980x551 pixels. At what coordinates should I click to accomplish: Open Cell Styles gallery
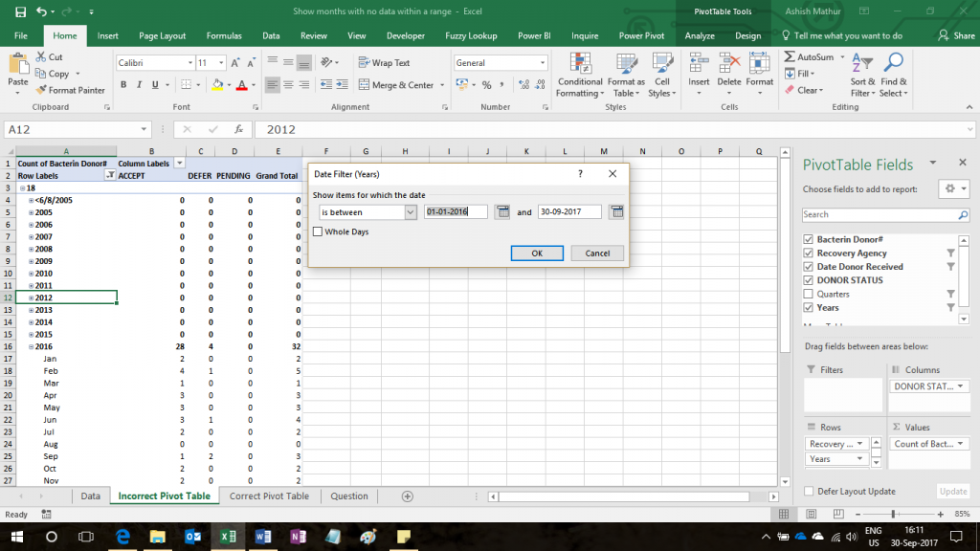[662, 75]
